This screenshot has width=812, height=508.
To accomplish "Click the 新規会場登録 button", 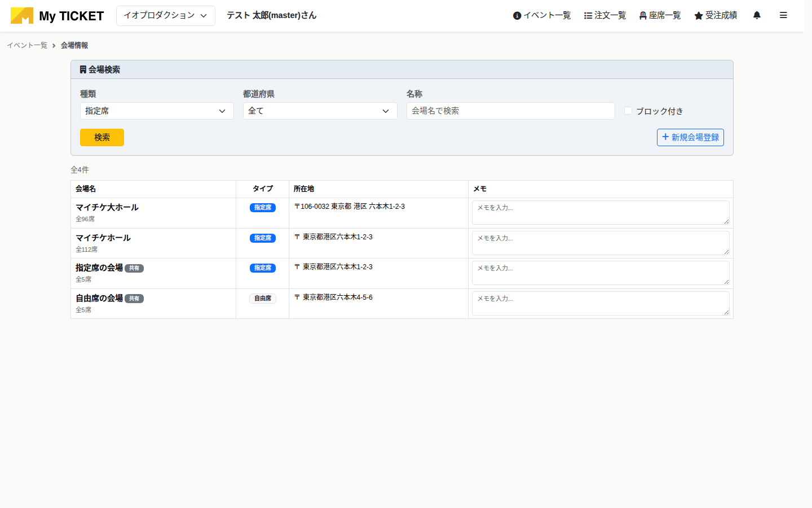I will 690,137.
